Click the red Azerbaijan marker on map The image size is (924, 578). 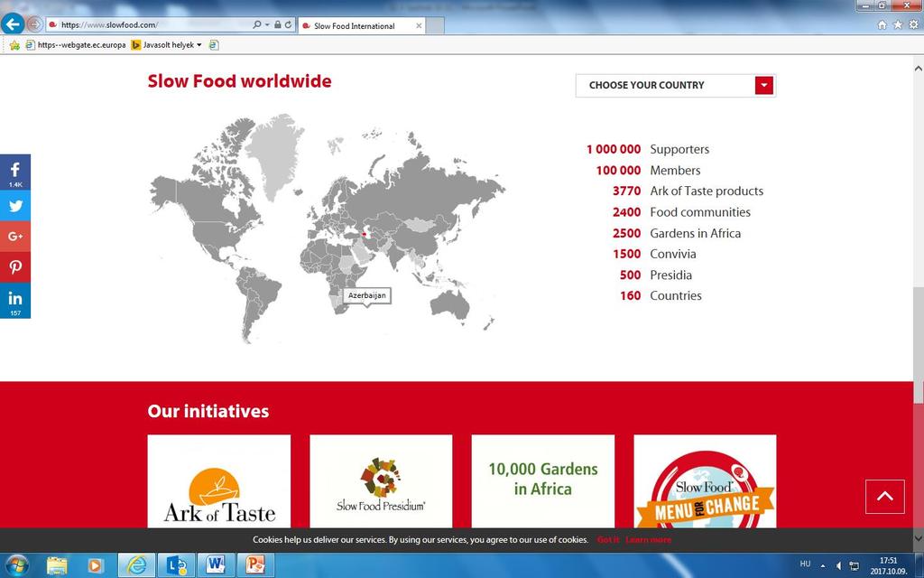(x=365, y=235)
